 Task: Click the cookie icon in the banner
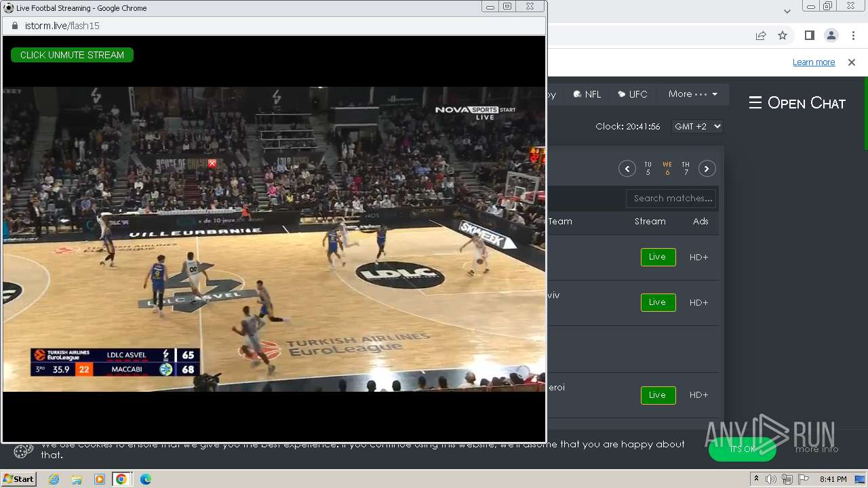(24, 451)
